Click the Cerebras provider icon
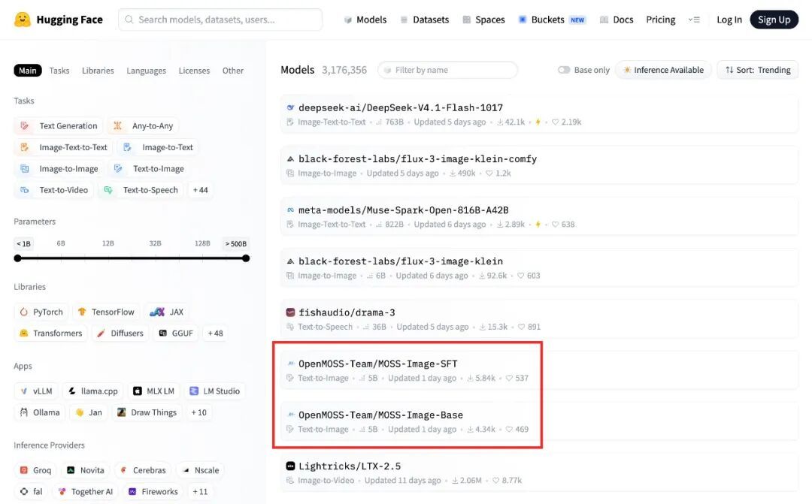The height and width of the screenshot is (504, 812). pyautogui.click(x=124, y=470)
